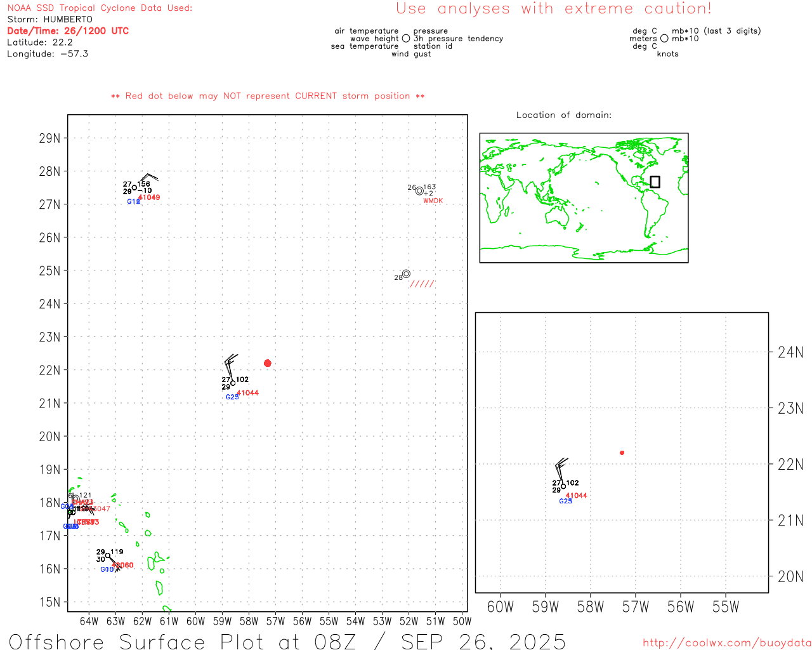Select the black domain box on world map

(655, 182)
